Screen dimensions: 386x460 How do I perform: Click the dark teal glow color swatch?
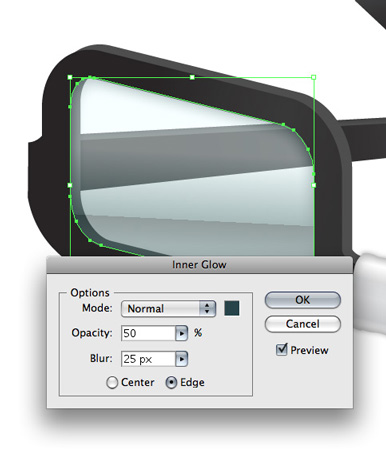(232, 308)
